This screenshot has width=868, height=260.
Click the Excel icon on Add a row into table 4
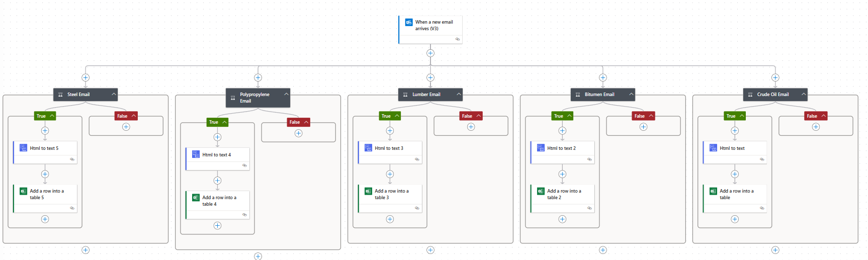click(x=196, y=198)
